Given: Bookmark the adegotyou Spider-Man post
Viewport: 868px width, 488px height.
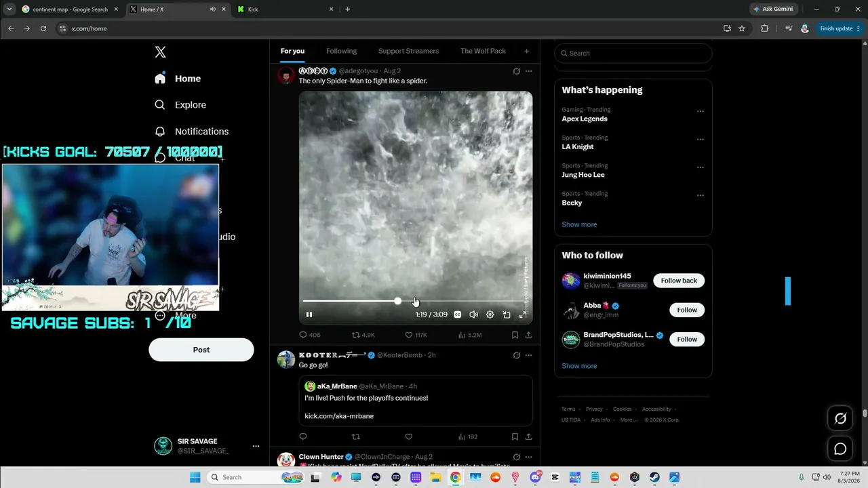Looking at the screenshot, I should point(515,335).
